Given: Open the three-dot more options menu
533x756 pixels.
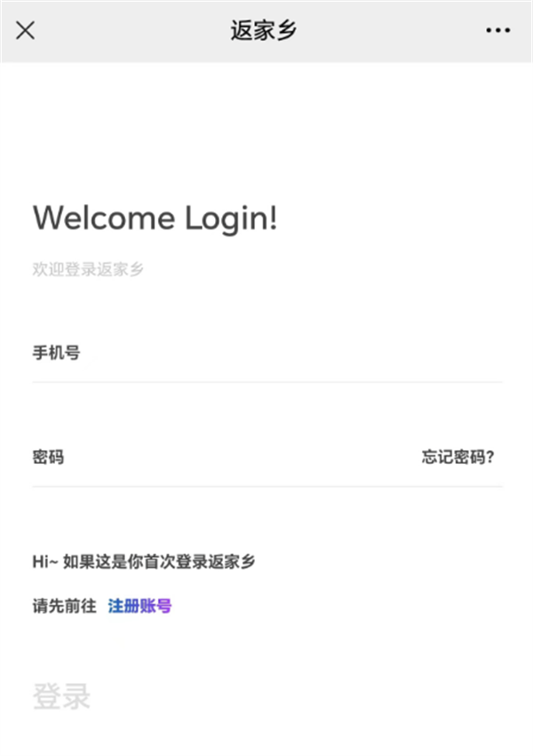Looking at the screenshot, I should tap(497, 30).
